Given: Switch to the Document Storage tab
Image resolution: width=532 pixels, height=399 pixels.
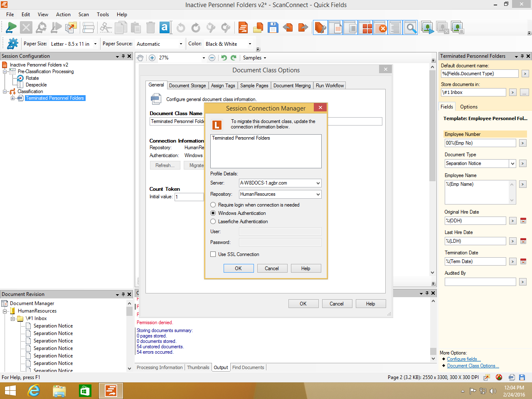Looking at the screenshot, I should pyautogui.click(x=187, y=86).
